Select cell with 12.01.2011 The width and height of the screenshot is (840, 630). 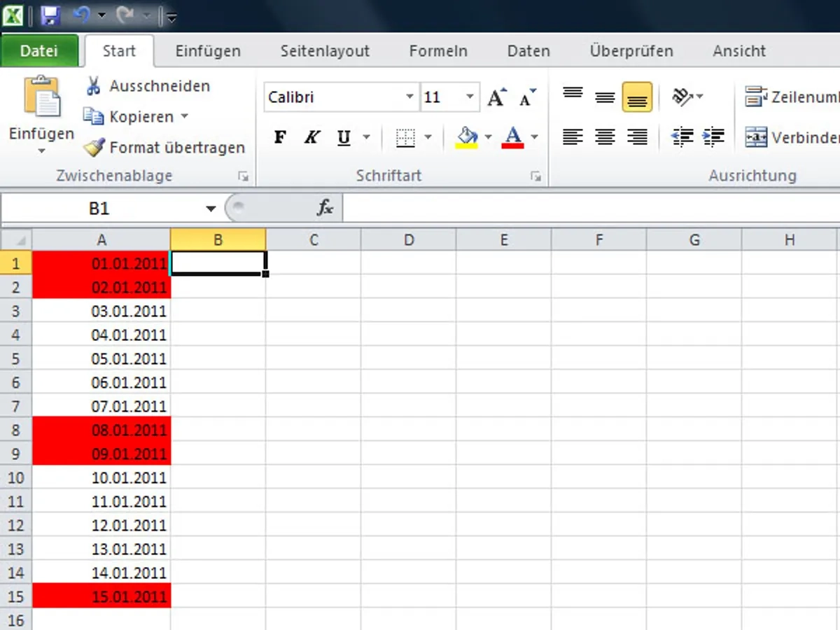101,526
